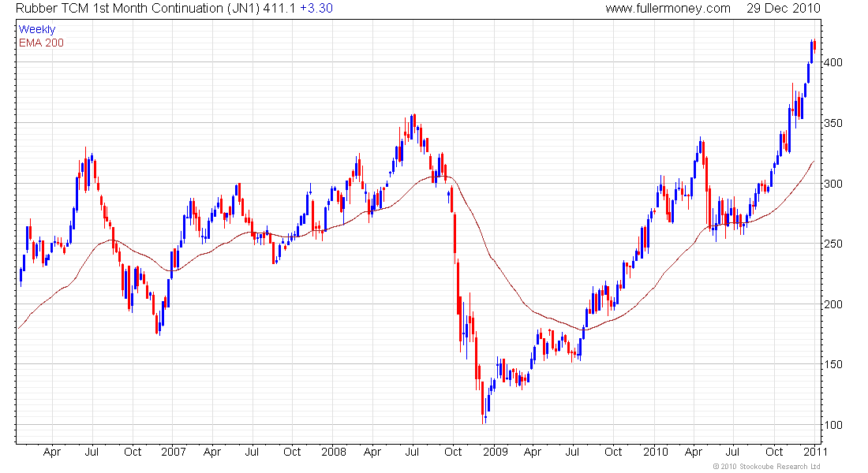Click the chart title Rubber TCM 1st Month Continuation

[120, 9]
